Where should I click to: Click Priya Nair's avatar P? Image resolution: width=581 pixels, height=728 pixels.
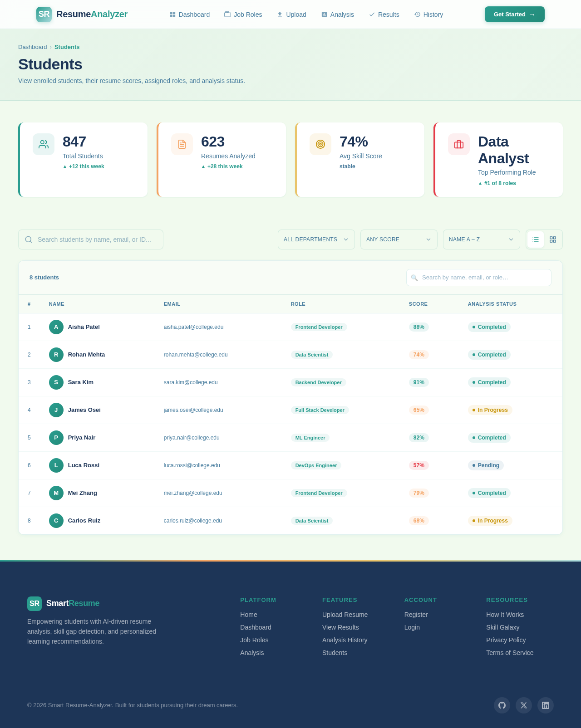coord(56,438)
